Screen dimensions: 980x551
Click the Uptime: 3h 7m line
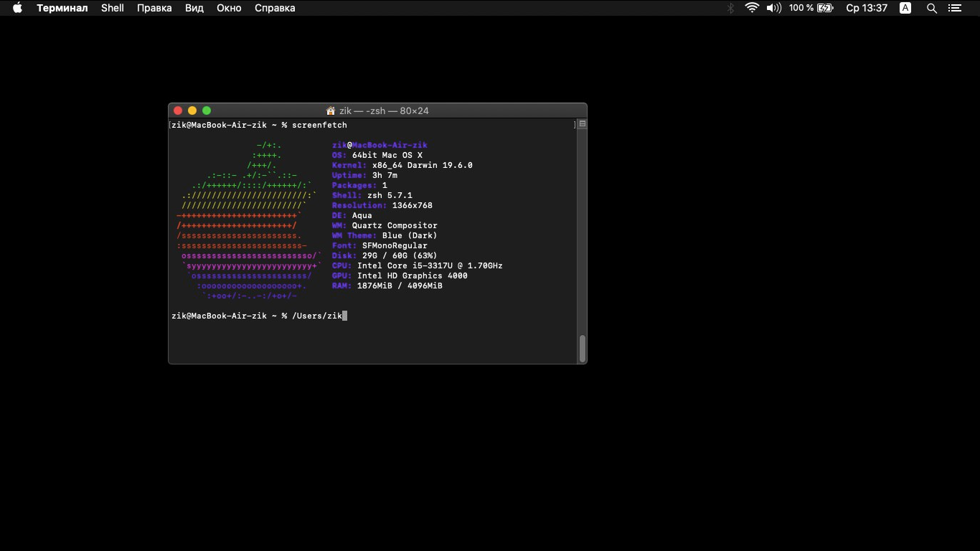(364, 175)
